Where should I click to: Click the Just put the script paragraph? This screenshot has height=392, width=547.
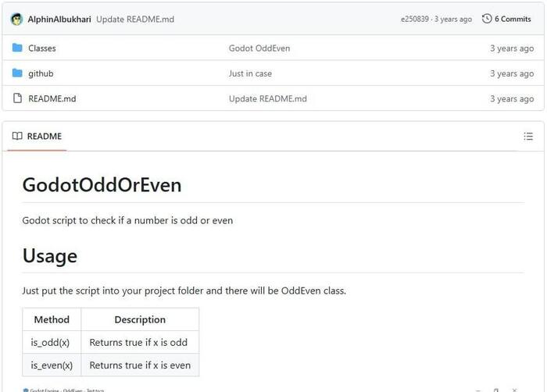pyautogui.click(x=184, y=290)
